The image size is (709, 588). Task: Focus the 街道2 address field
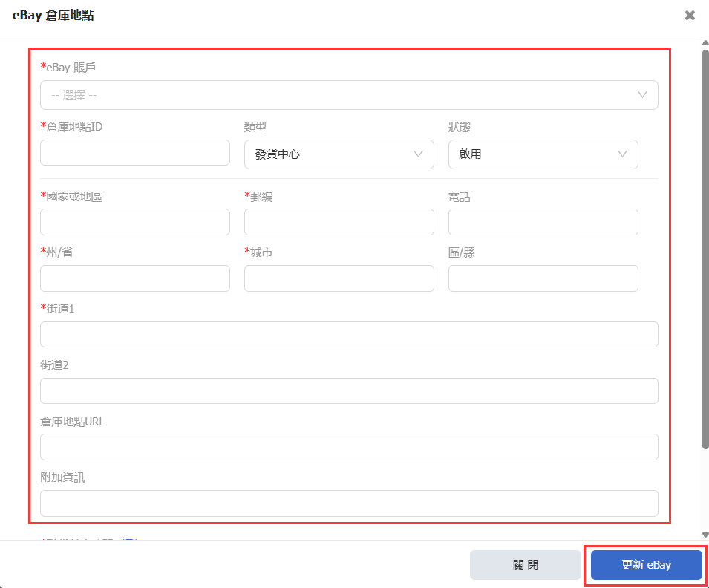pyautogui.click(x=349, y=391)
